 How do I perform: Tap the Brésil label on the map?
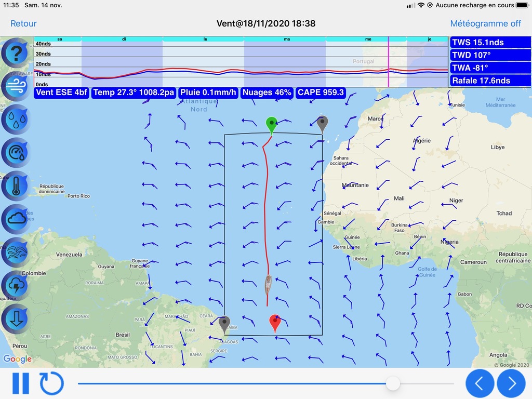[x=123, y=335]
